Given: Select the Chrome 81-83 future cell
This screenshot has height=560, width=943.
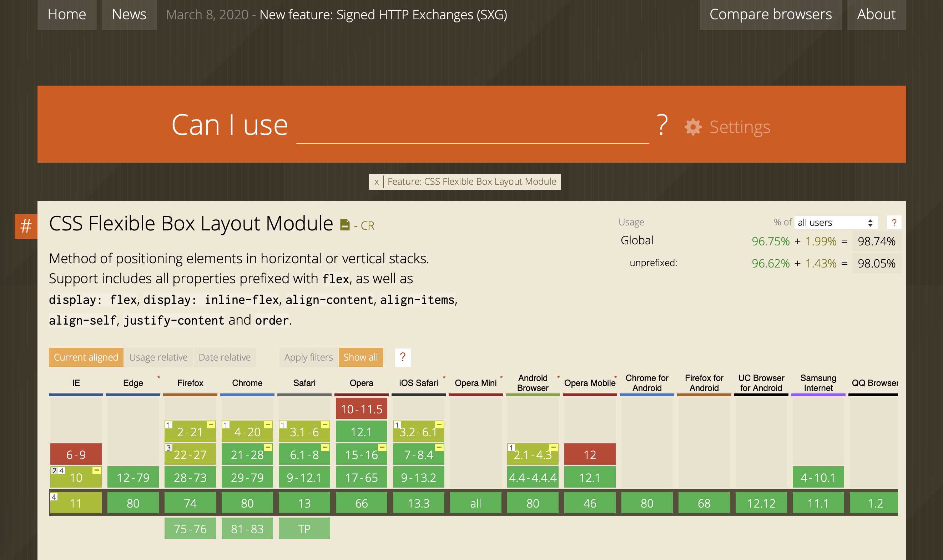Looking at the screenshot, I should (247, 528).
